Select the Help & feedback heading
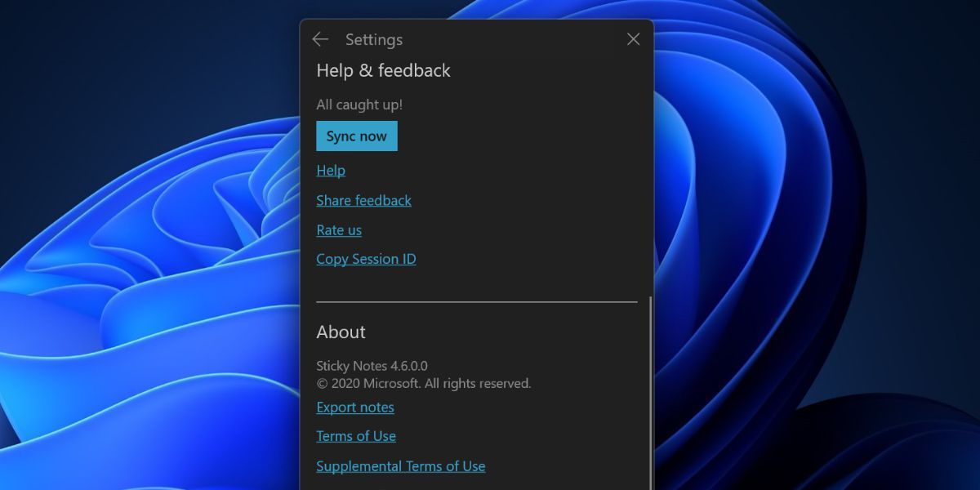This screenshot has width=980, height=490. (384, 71)
